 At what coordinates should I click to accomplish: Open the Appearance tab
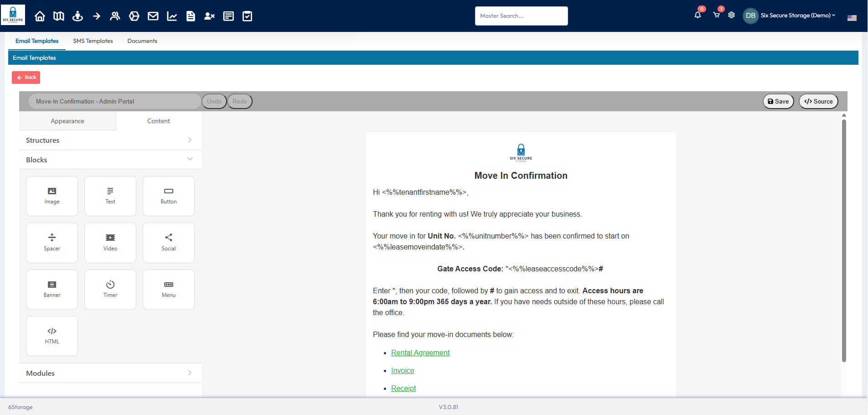67,121
